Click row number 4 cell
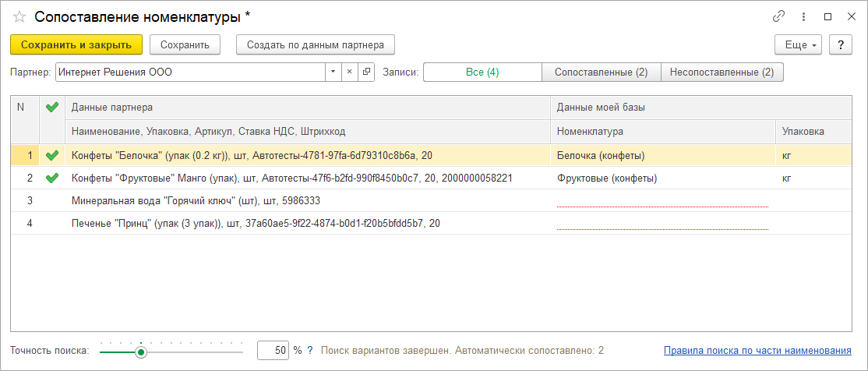The image size is (868, 371). pyautogui.click(x=25, y=223)
